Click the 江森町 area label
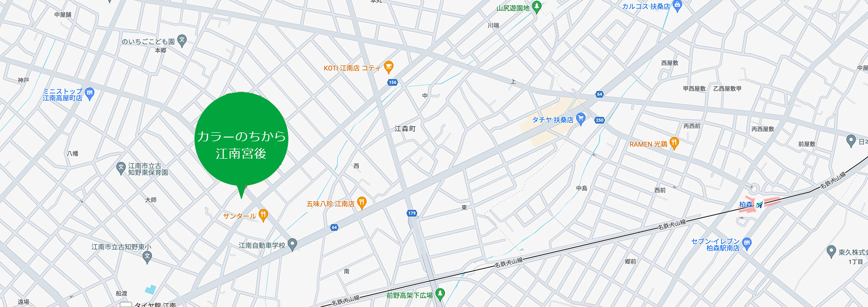868x307 pixels. (x=405, y=129)
